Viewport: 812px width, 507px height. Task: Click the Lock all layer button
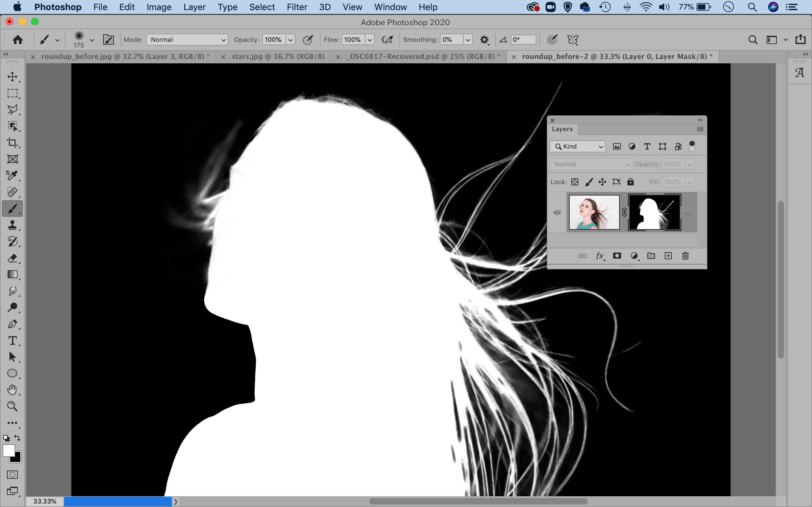(631, 182)
